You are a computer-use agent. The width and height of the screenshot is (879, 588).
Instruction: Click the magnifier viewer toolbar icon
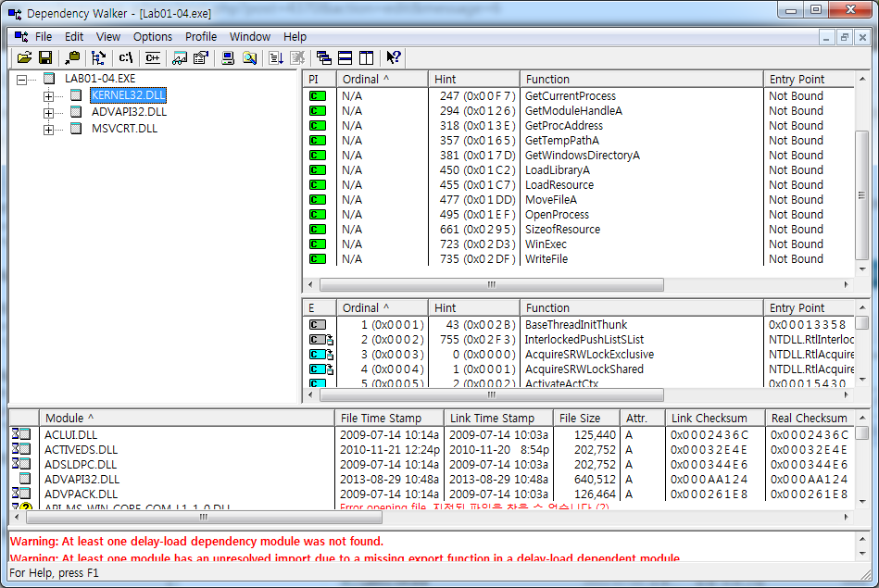pyautogui.click(x=249, y=57)
